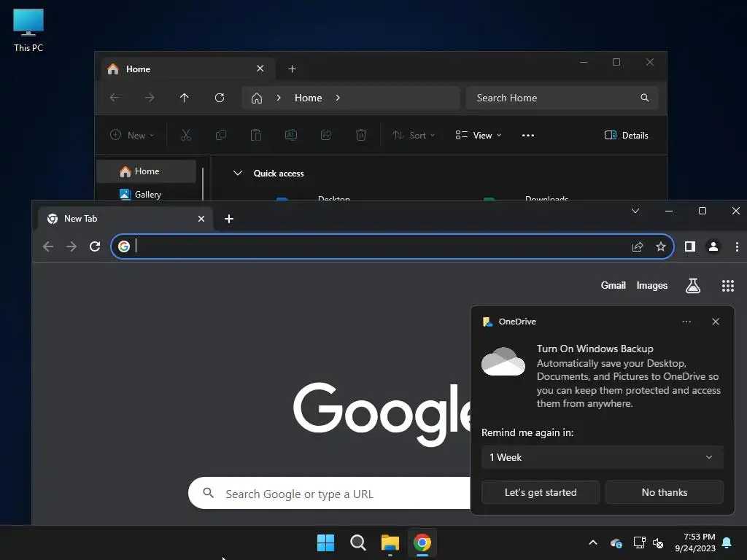Image resolution: width=747 pixels, height=560 pixels.
Task: Open File Explorer from the taskbar
Action: (390, 542)
